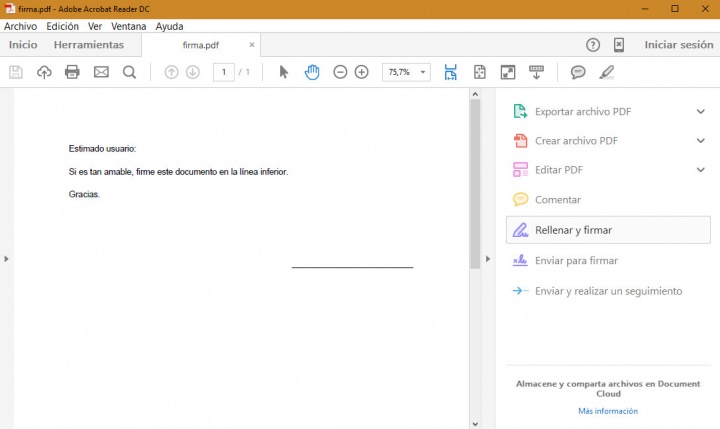Open the Más información link
This screenshot has height=429, width=720.
point(608,411)
